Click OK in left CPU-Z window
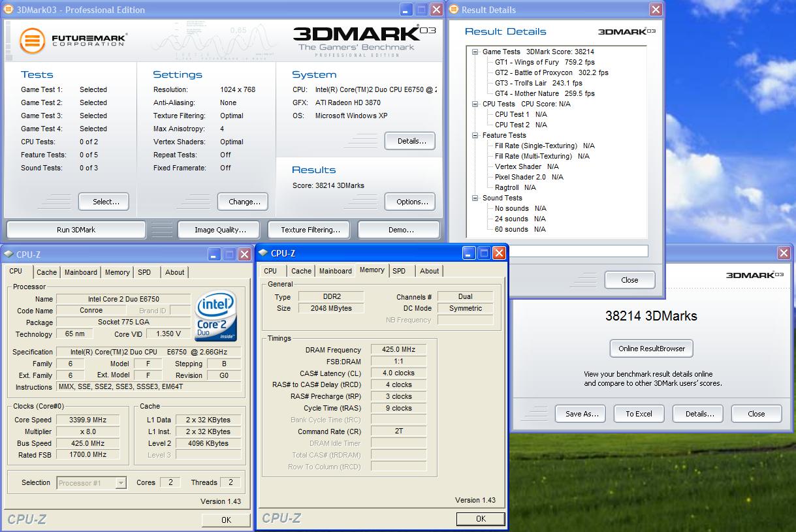The height and width of the screenshot is (532, 796). click(x=226, y=520)
